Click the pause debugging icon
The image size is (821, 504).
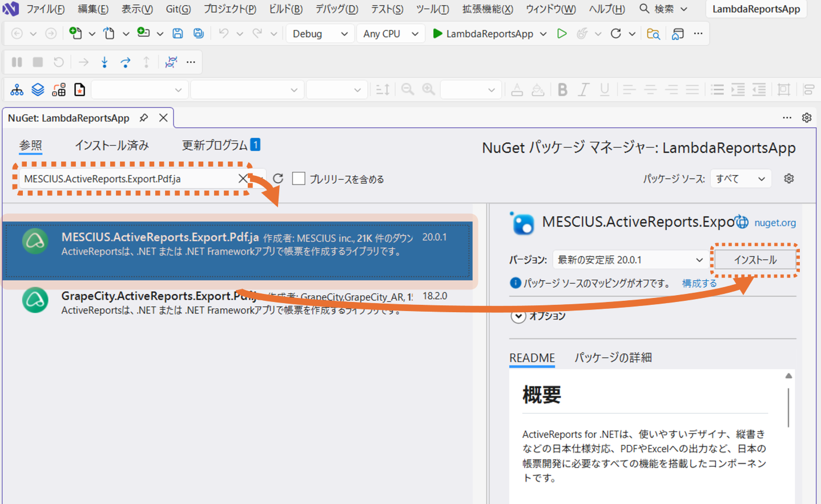pyautogui.click(x=17, y=62)
